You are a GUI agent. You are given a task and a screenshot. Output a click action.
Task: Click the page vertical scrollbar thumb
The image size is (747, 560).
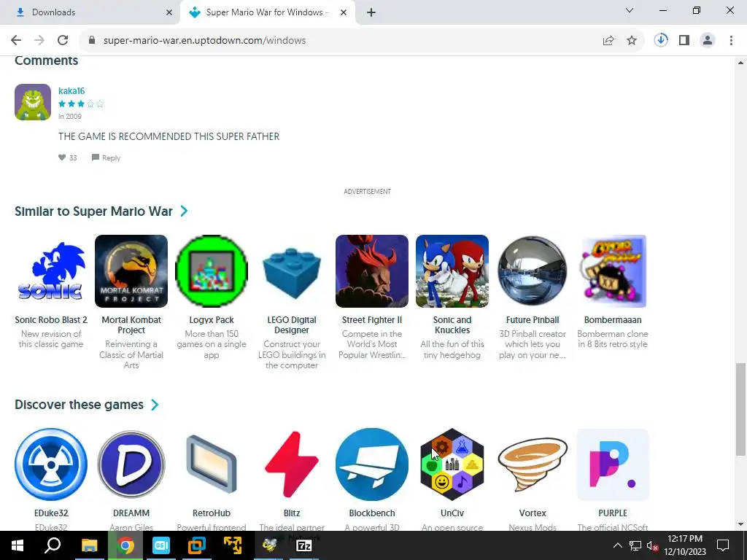(x=740, y=410)
